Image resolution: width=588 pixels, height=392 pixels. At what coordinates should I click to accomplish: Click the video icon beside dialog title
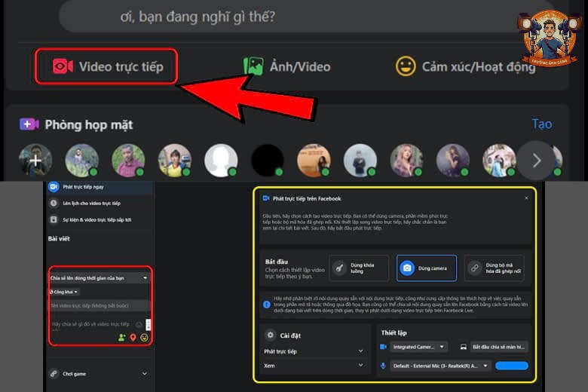coord(266,198)
